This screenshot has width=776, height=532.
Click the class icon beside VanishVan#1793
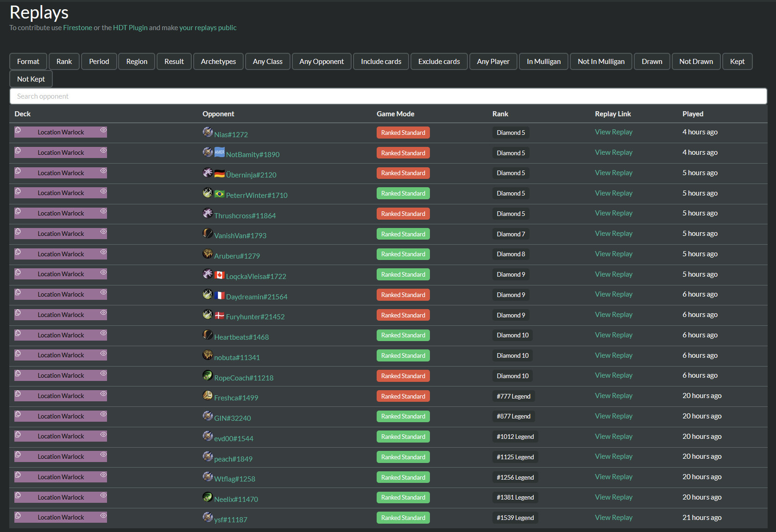(208, 233)
